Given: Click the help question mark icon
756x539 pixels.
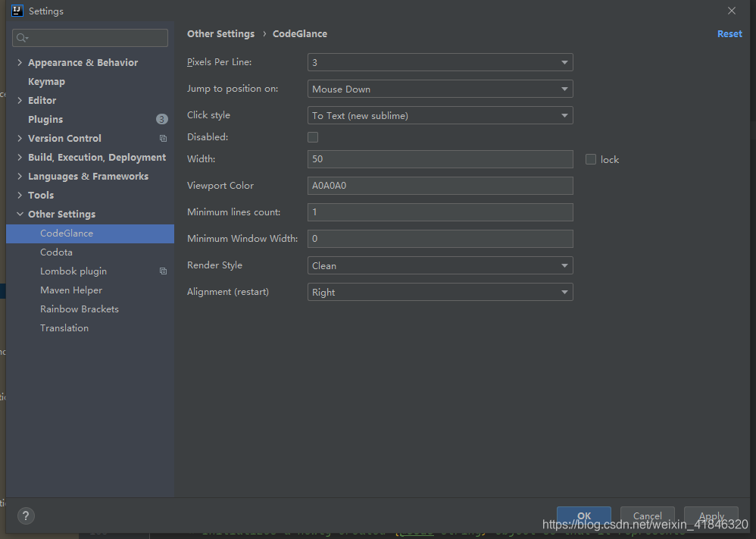Looking at the screenshot, I should 25,515.
